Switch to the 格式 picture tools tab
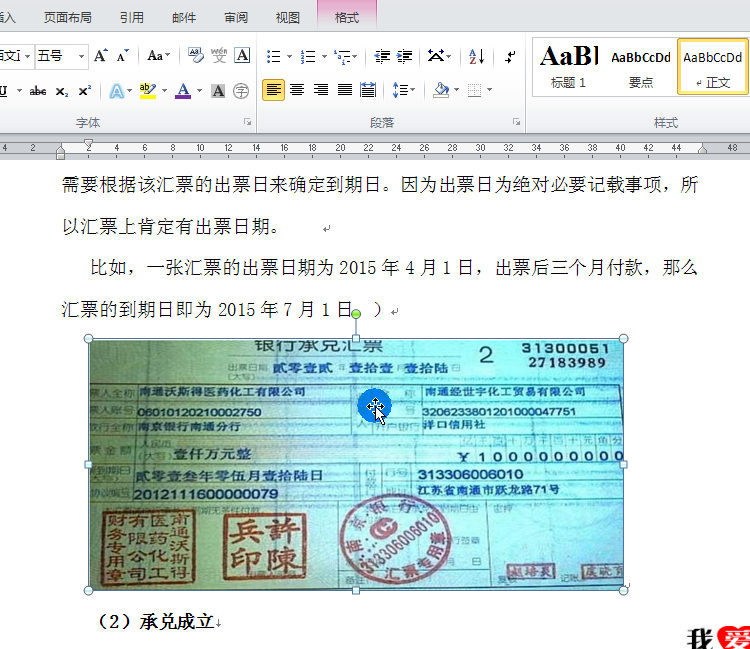The width and height of the screenshot is (750, 649). coord(347,18)
